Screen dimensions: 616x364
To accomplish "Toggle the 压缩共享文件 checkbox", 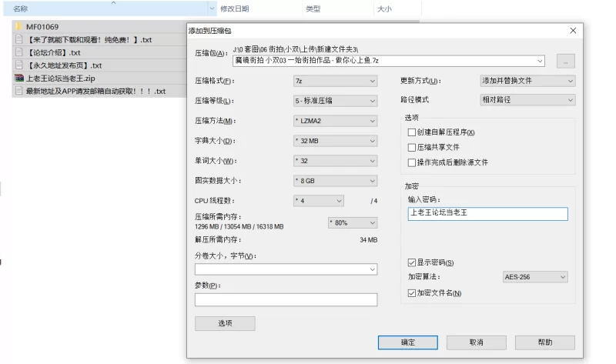I will pos(412,147).
